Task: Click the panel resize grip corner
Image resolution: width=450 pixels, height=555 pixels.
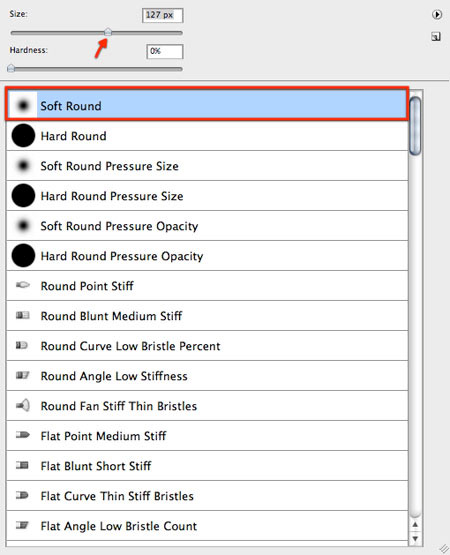Action: pyautogui.click(x=443, y=548)
